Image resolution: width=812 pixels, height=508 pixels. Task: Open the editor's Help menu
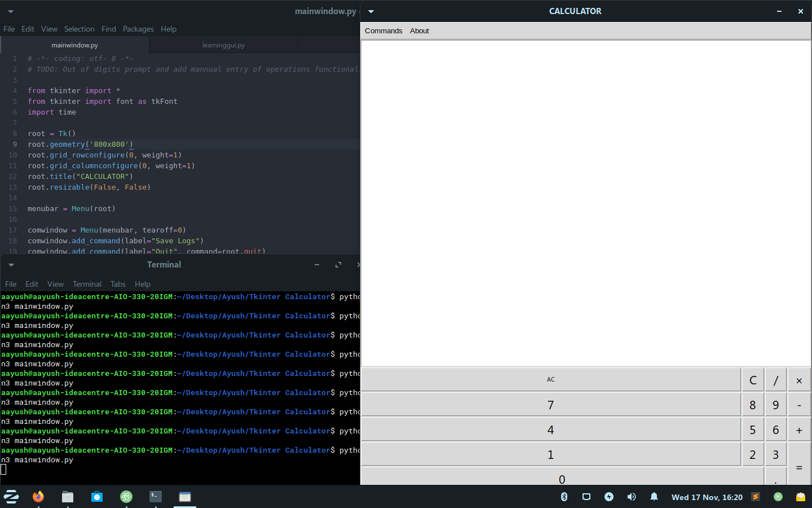169,29
